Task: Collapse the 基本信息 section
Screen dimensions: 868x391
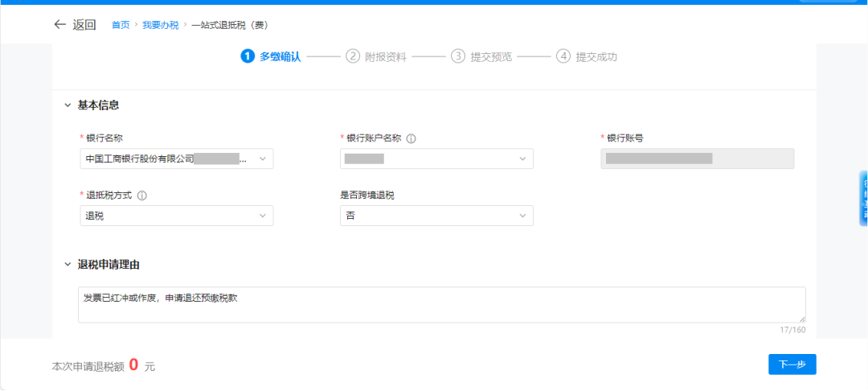Action: click(x=68, y=105)
